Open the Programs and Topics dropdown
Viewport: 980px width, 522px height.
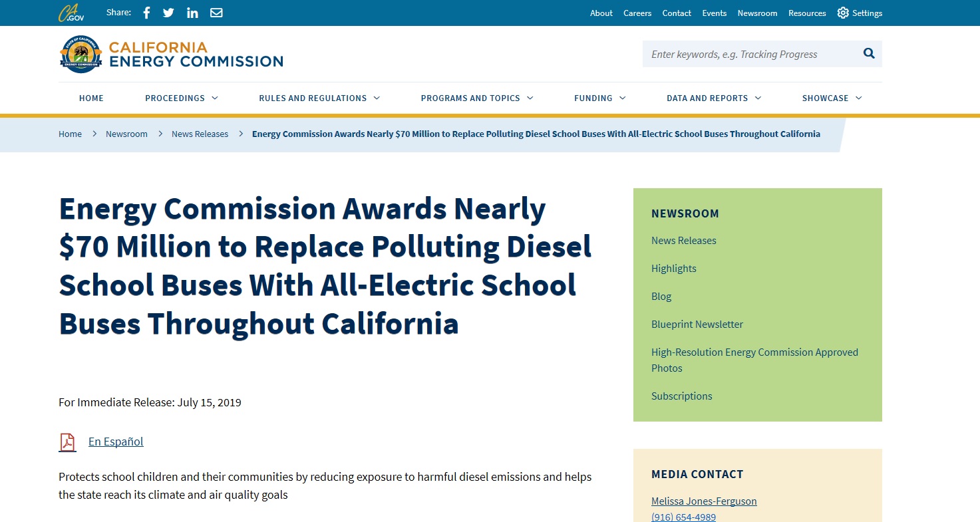pyautogui.click(x=477, y=98)
